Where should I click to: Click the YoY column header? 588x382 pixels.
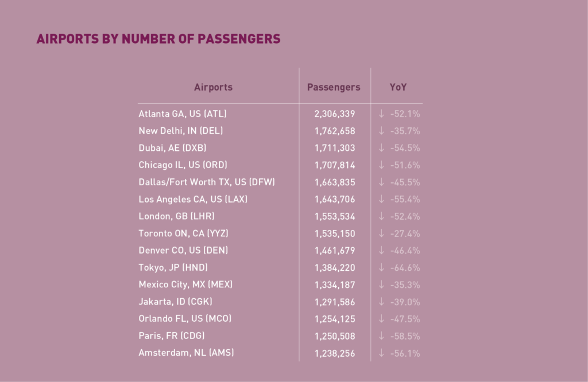pos(398,87)
